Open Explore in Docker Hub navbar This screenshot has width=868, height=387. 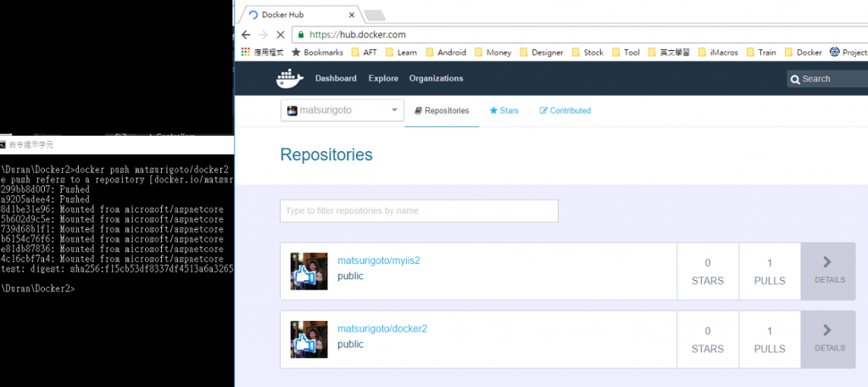[384, 78]
